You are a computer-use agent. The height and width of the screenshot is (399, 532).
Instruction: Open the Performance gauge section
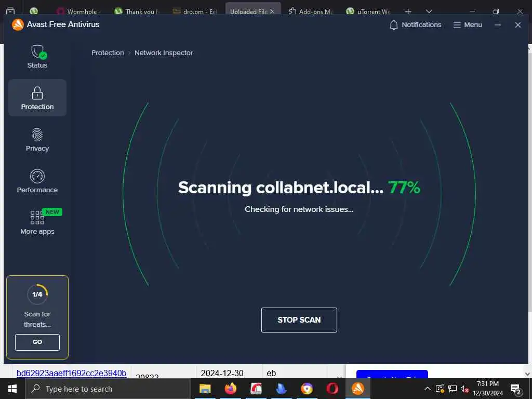pyautogui.click(x=37, y=181)
